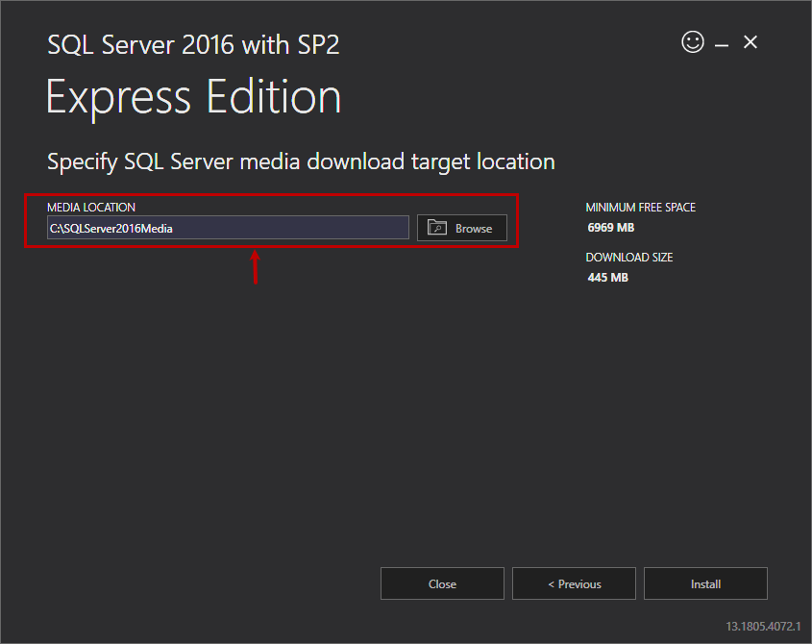
Task: Click the Browse button label
Action: (474, 229)
